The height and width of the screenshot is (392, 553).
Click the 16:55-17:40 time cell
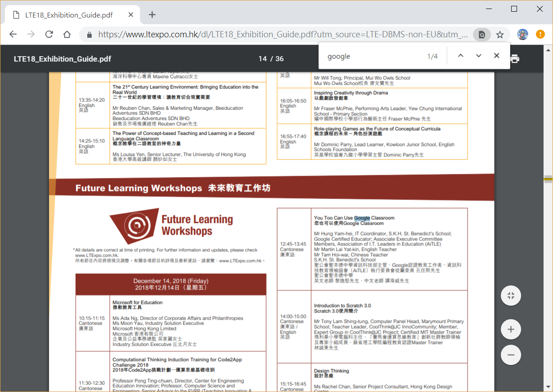click(293, 142)
